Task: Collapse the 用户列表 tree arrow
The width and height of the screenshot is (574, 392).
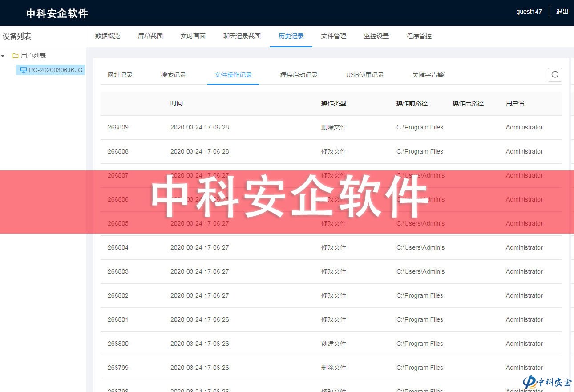Action: [x=3, y=56]
